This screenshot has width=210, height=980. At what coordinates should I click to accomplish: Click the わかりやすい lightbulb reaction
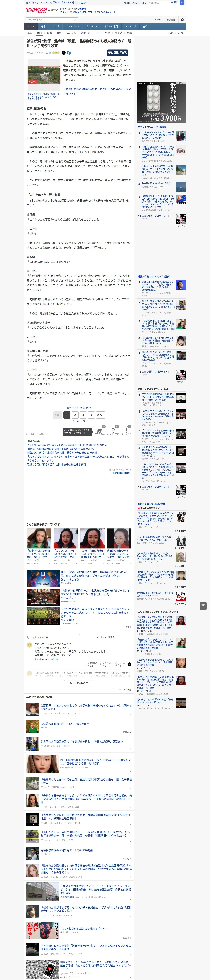(x=113, y=431)
